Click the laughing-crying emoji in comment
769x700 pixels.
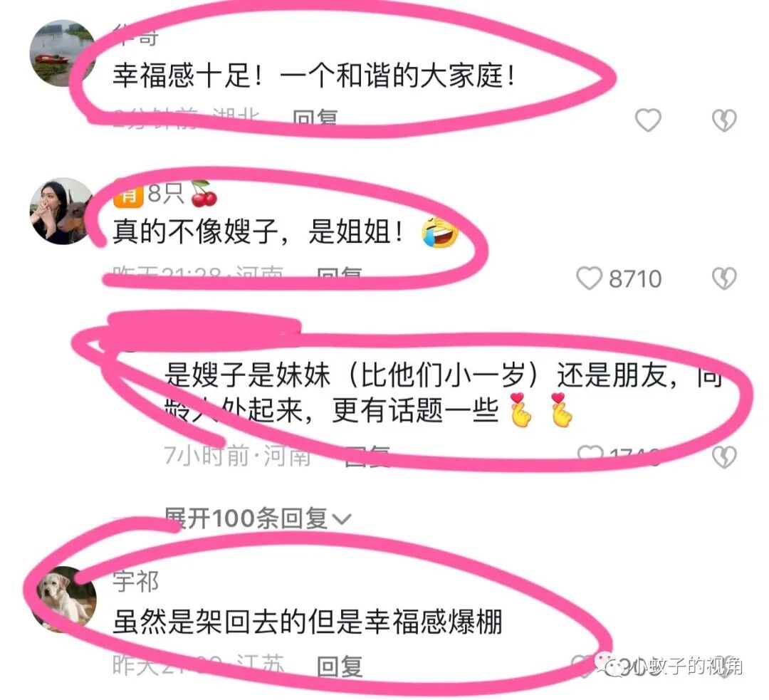click(x=440, y=232)
